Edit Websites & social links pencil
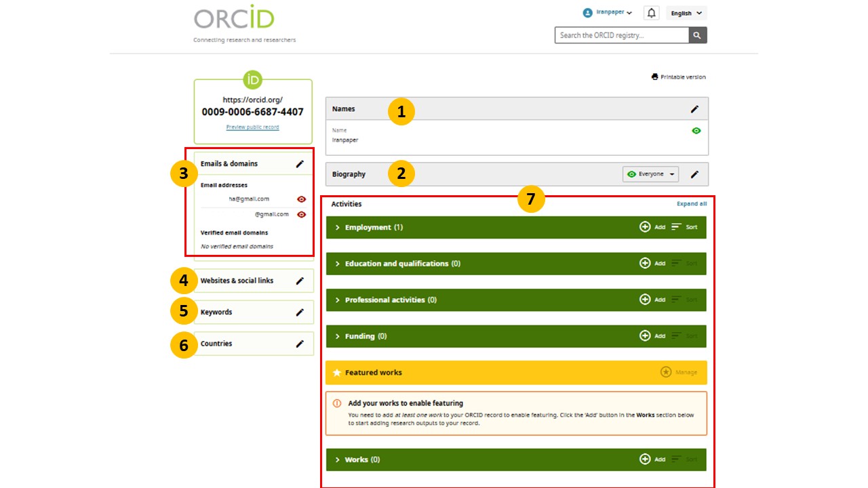 [x=300, y=281]
